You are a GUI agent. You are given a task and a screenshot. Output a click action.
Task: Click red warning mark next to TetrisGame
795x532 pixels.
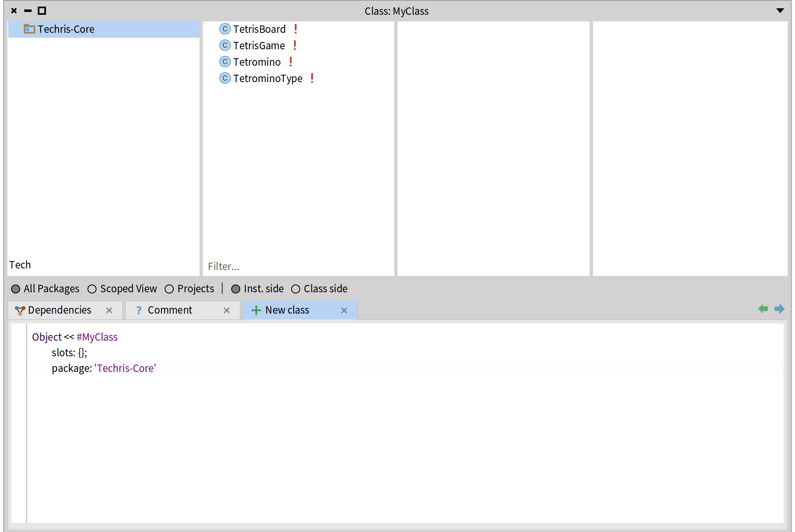pos(295,46)
